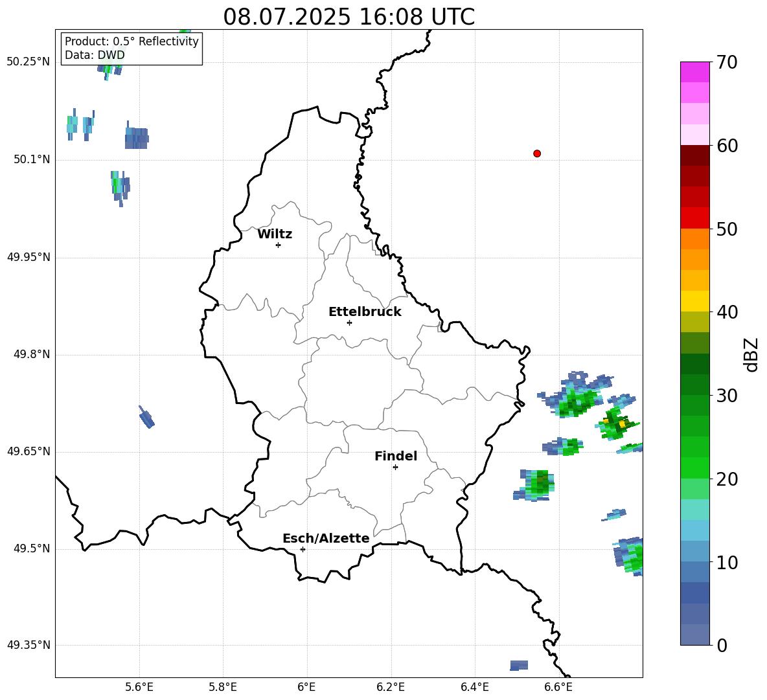Click the 50 dBZ colorbar label
Viewport: 767px width, 700px height.
(x=727, y=229)
